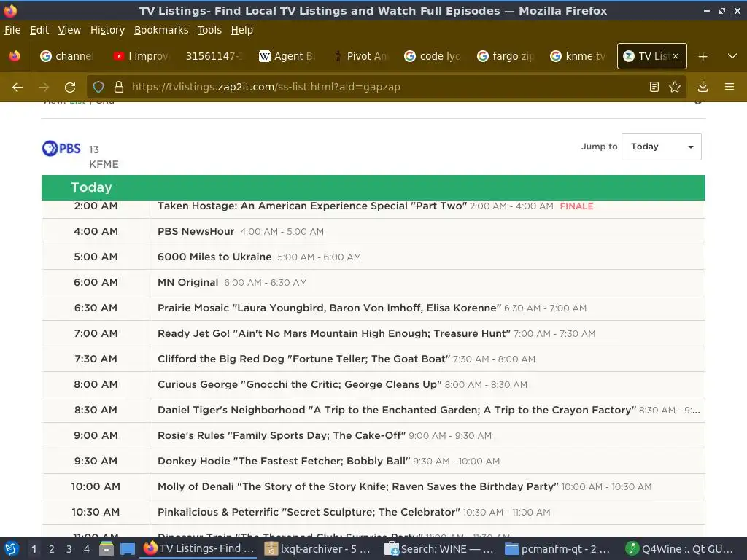Image resolution: width=747 pixels, height=560 pixels.
Task: Switch to 'Search: WINE' taskbar window
Action: 438,548
